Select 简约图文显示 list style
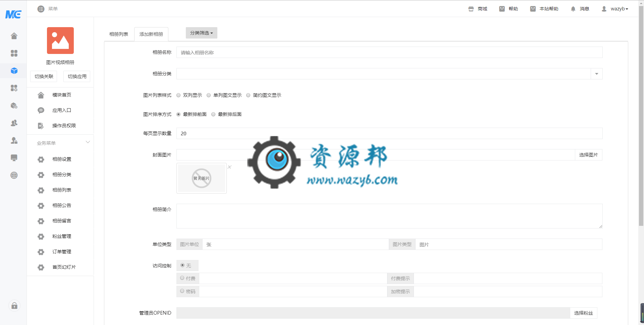Image resolution: width=644 pixels, height=325 pixels. [x=248, y=95]
